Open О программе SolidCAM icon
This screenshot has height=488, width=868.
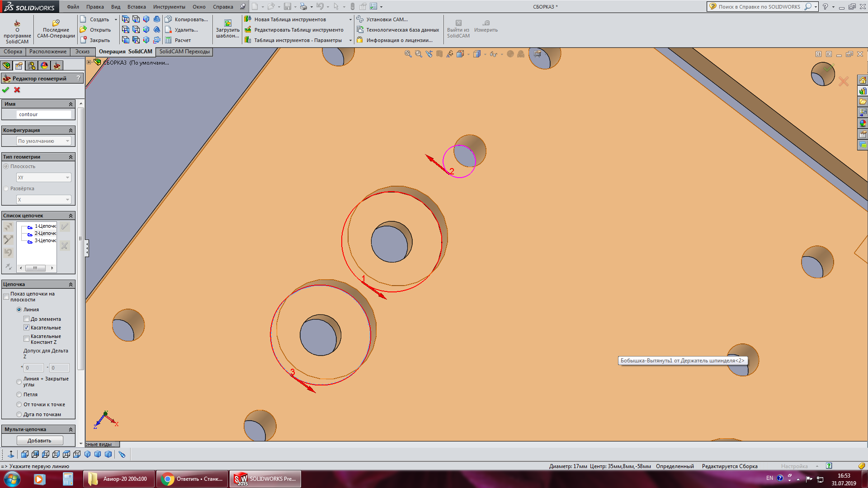[17, 23]
